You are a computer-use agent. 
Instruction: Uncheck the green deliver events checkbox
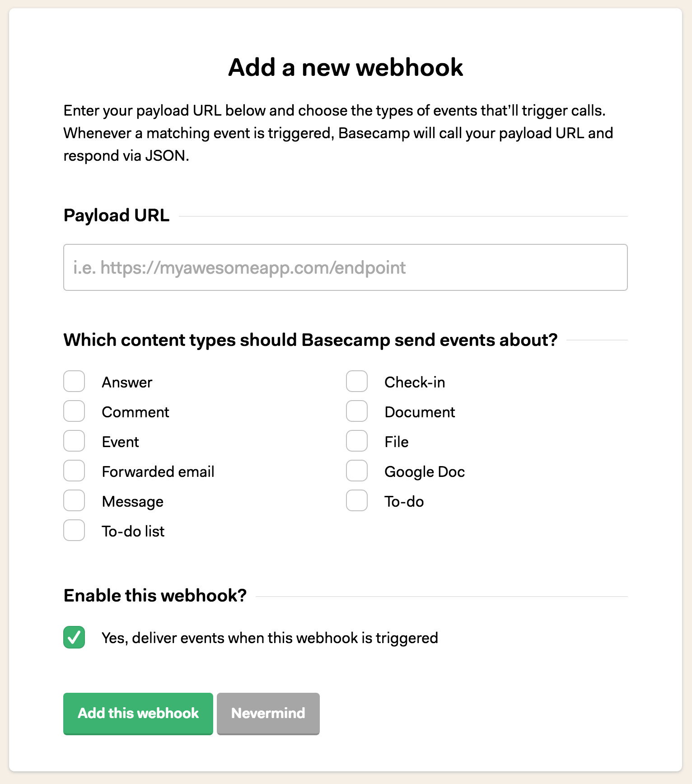coord(74,637)
